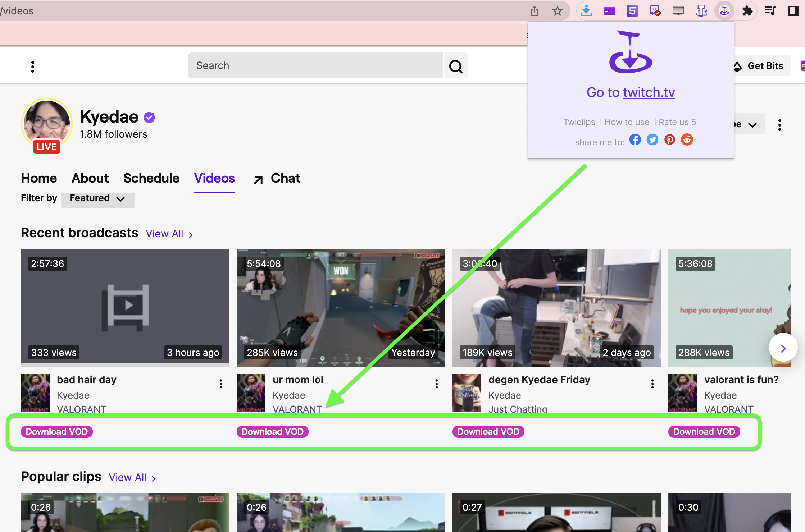Click the Kyedae channel name heading
This screenshot has height=532, width=805.
point(109,117)
